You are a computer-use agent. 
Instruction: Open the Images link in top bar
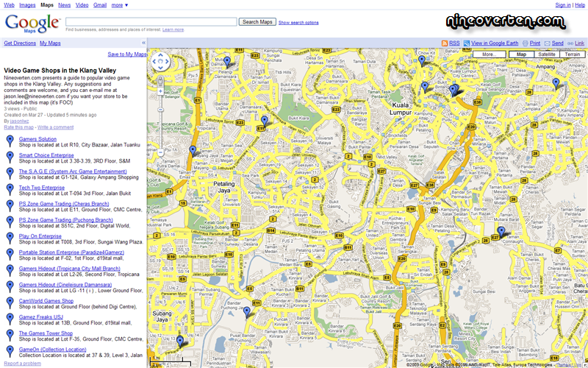click(x=27, y=5)
